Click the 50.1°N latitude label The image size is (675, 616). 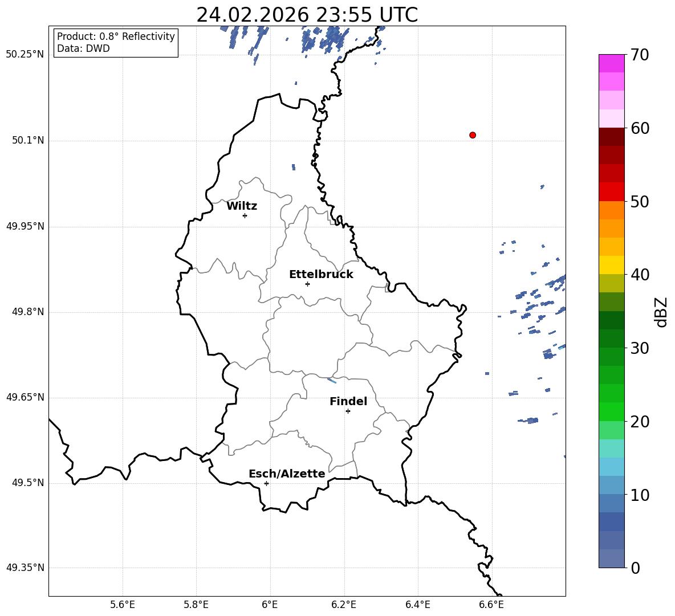(28, 140)
